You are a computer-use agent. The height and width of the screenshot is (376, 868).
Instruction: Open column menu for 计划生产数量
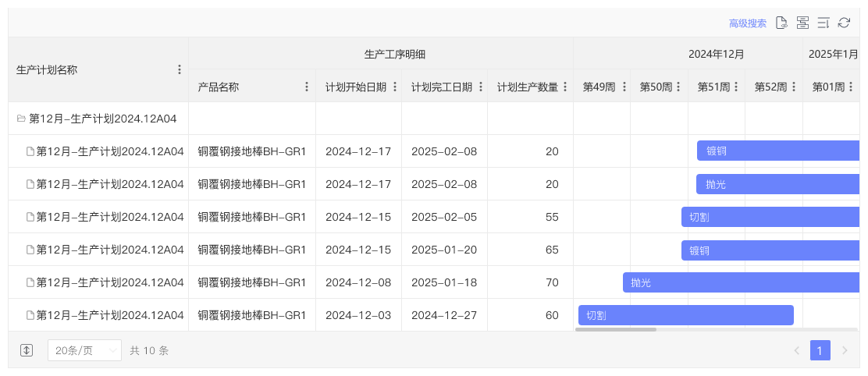[x=565, y=87]
